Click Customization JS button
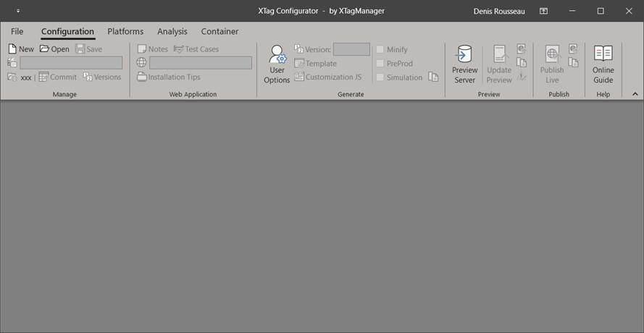The image size is (644, 333). (x=327, y=77)
